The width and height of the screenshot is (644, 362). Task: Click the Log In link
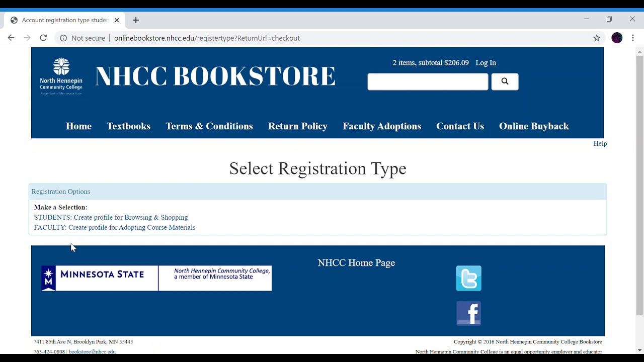(486, 63)
